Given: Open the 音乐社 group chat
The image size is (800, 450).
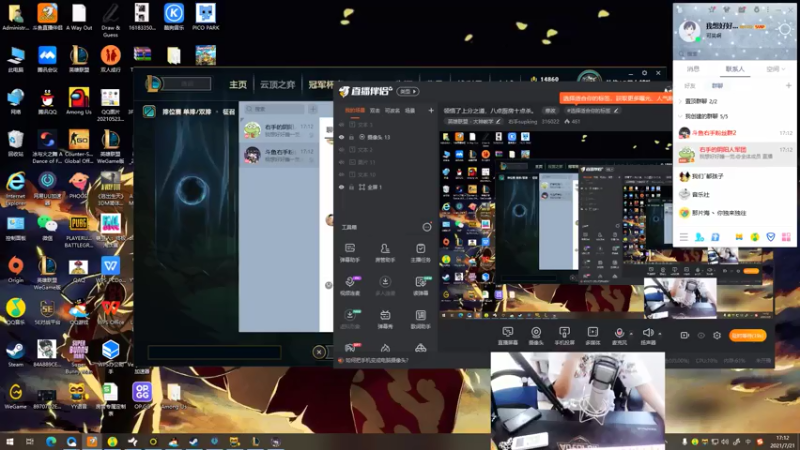Looking at the screenshot, I should pos(735,194).
